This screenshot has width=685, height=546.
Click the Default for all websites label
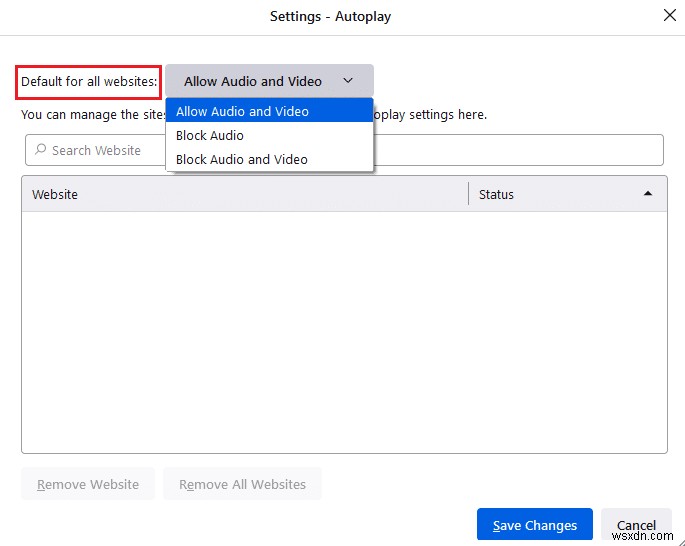pos(89,81)
